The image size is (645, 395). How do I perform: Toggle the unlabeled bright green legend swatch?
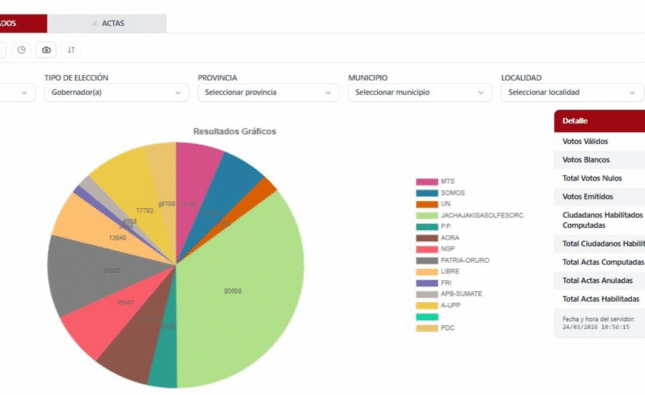427,317
